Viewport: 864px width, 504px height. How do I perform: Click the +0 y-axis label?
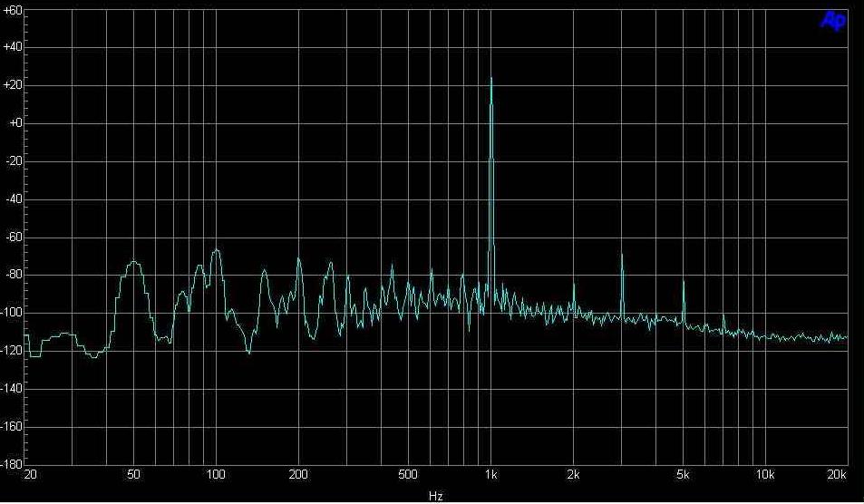click(x=15, y=124)
